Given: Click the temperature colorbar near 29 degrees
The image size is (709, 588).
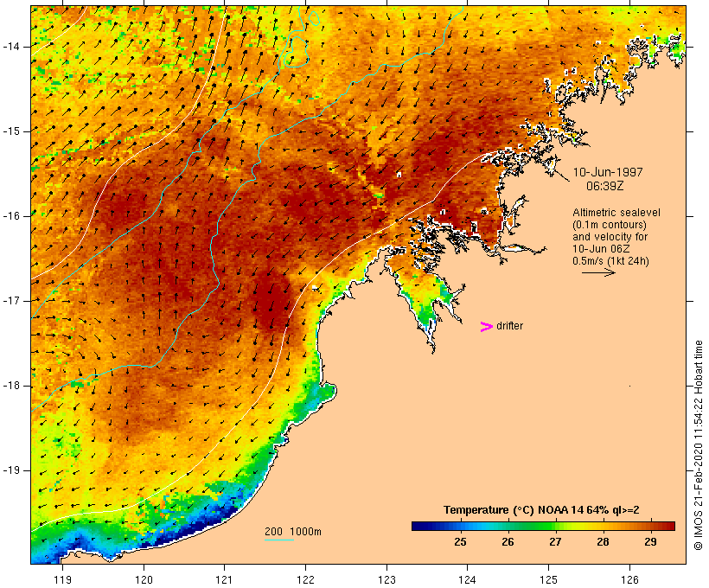Looking at the screenshot, I should click(x=650, y=526).
